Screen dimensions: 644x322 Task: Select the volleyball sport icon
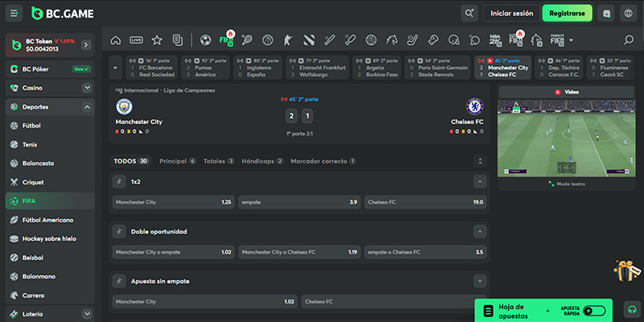371,39
